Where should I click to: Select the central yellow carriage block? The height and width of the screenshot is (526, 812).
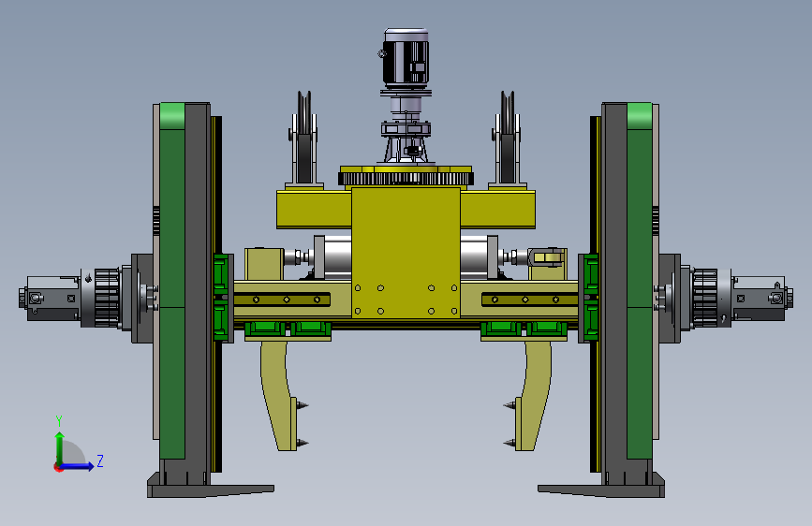point(406,253)
